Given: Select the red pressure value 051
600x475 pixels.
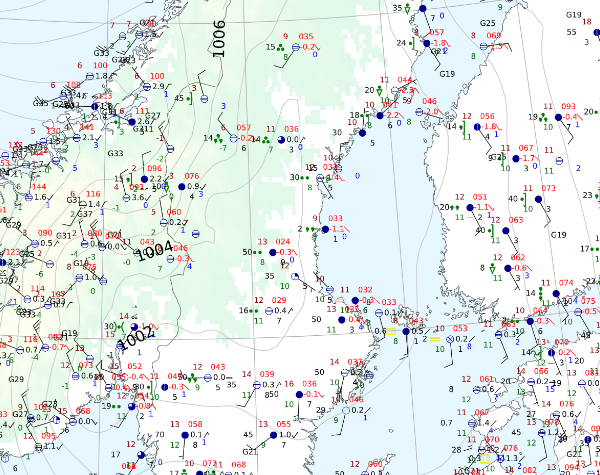Looking at the screenshot, I should pos(480,197).
